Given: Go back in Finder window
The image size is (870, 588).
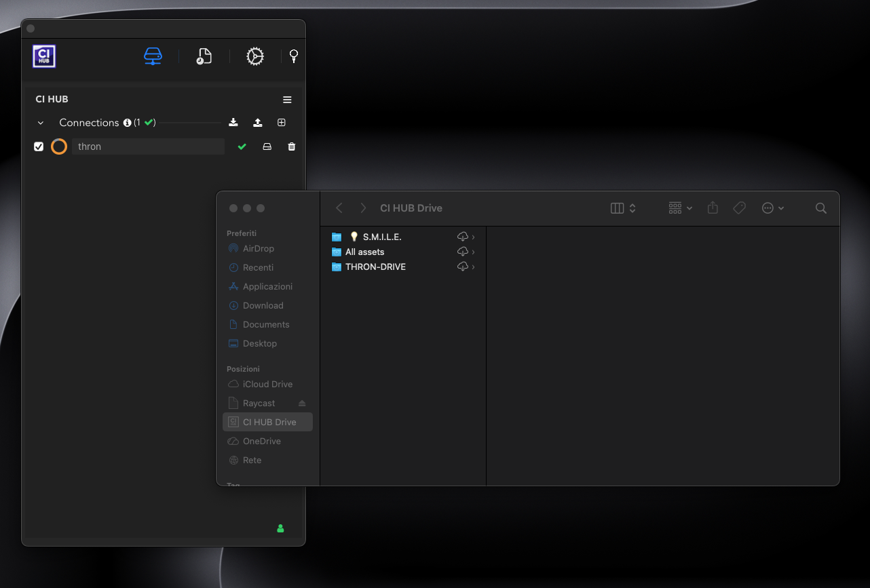Looking at the screenshot, I should pyautogui.click(x=339, y=208).
